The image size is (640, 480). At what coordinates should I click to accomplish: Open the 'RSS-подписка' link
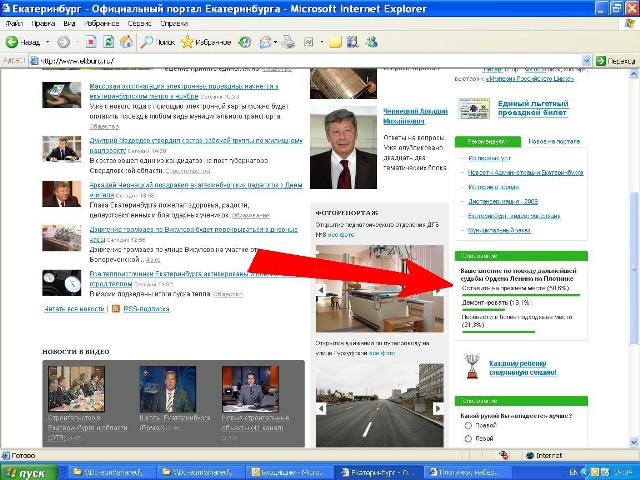click(x=146, y=309)
